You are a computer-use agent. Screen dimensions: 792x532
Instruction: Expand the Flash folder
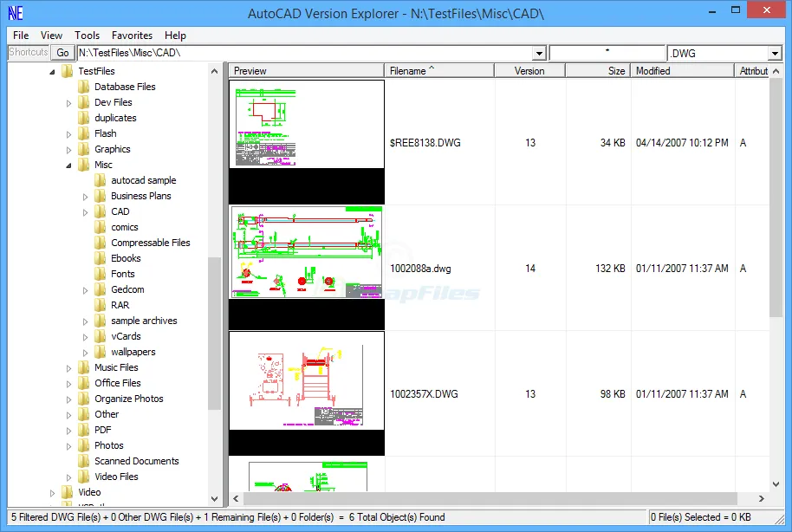pos(68,134)
